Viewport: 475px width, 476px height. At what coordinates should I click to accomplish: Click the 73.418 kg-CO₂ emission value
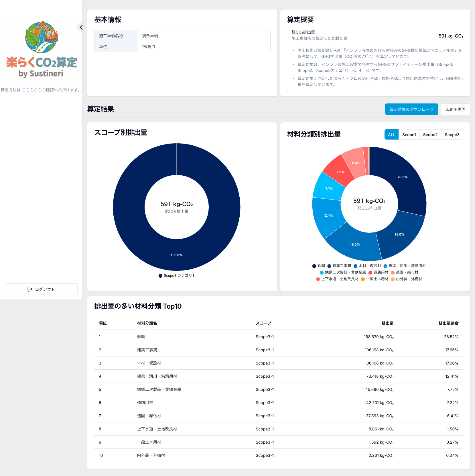(x=380, y=376)
